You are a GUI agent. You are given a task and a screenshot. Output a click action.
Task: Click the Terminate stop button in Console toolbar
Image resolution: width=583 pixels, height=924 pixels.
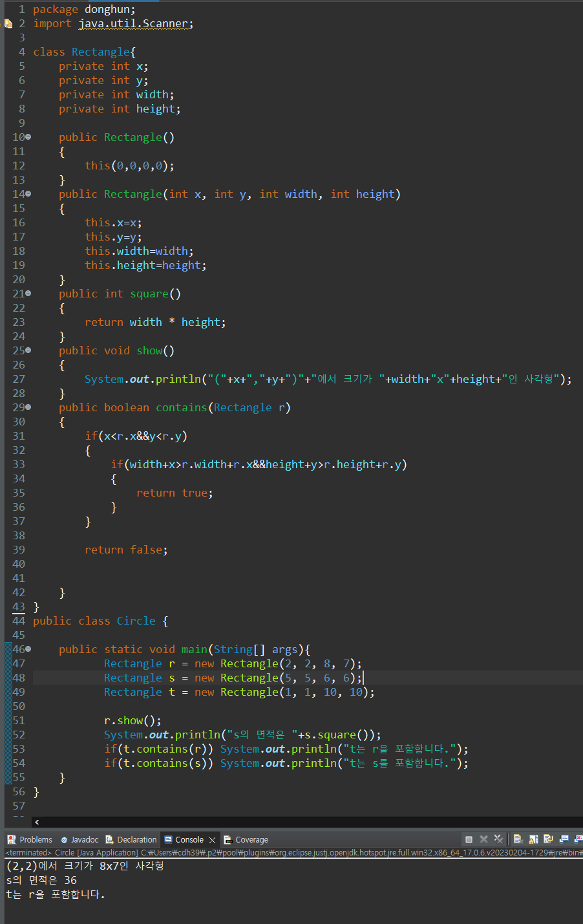pyautogui.click(x=469, y=839)
